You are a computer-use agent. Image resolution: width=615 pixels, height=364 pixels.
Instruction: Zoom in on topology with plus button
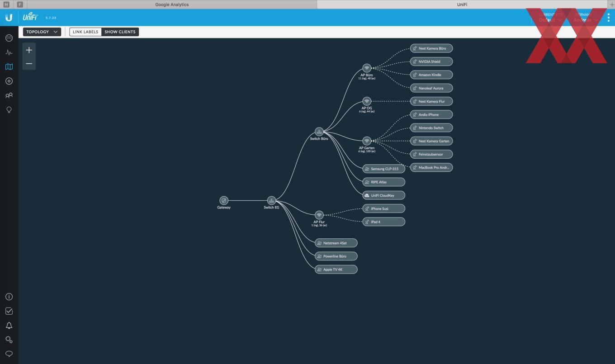click(29, 50)
